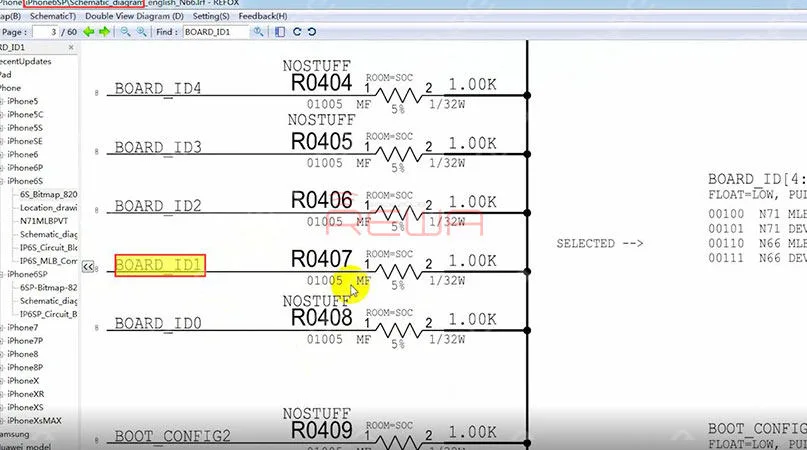Open the Location_drawi file under iPhone6S
The width and height of the screenshot is (807, 450).
click(x=48, y=208)
